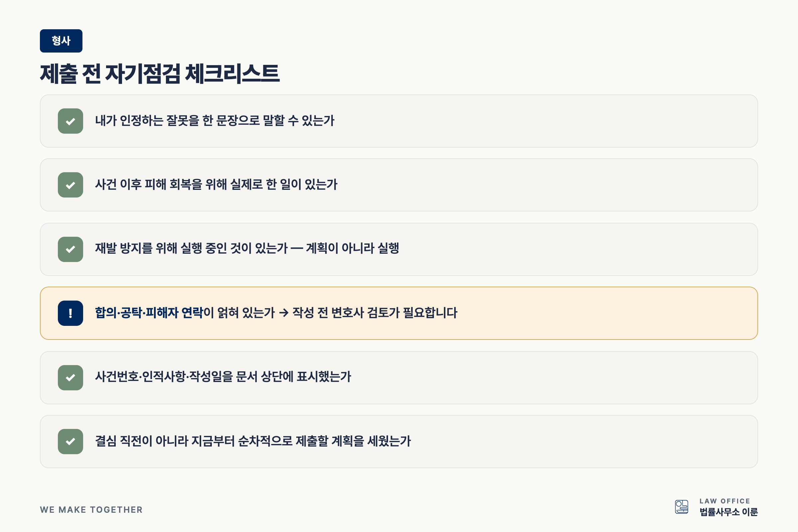Viewport: 798px width, 532px height.
Task: Click the law office logo icon
Action: [x=681, y=507]
